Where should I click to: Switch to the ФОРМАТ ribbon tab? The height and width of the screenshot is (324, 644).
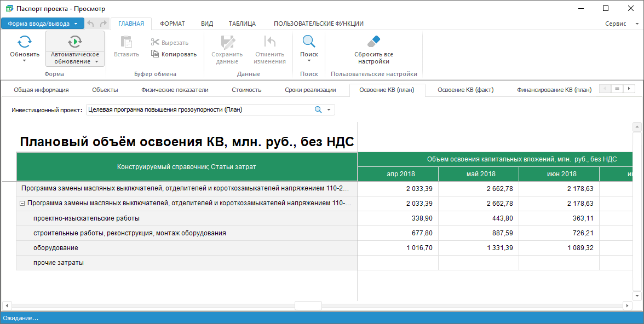pos(173,24)
